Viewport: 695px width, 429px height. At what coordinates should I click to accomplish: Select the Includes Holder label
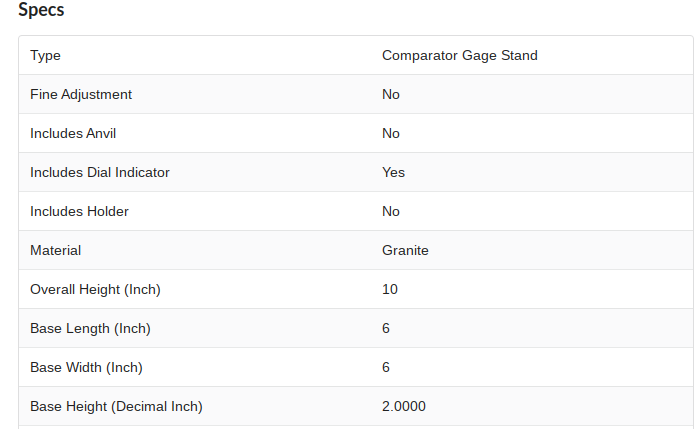79,212
